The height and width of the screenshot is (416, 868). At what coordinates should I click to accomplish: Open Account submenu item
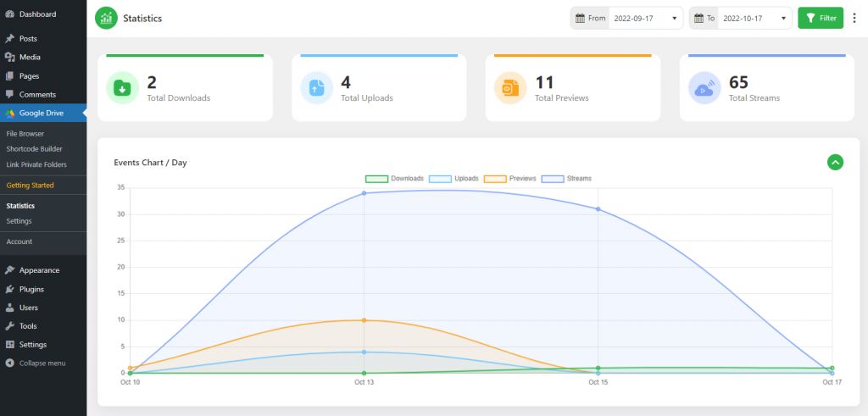(19, 241)
